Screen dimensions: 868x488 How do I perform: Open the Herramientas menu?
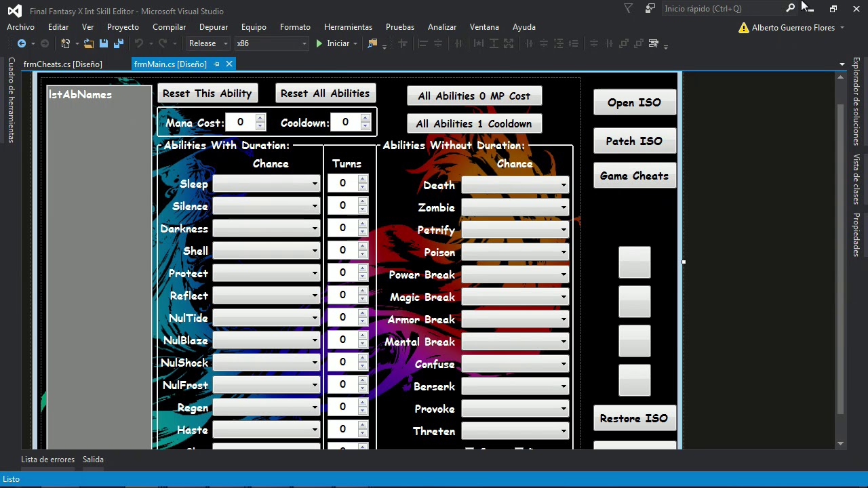pyautogui.click(x=348, y=27)
